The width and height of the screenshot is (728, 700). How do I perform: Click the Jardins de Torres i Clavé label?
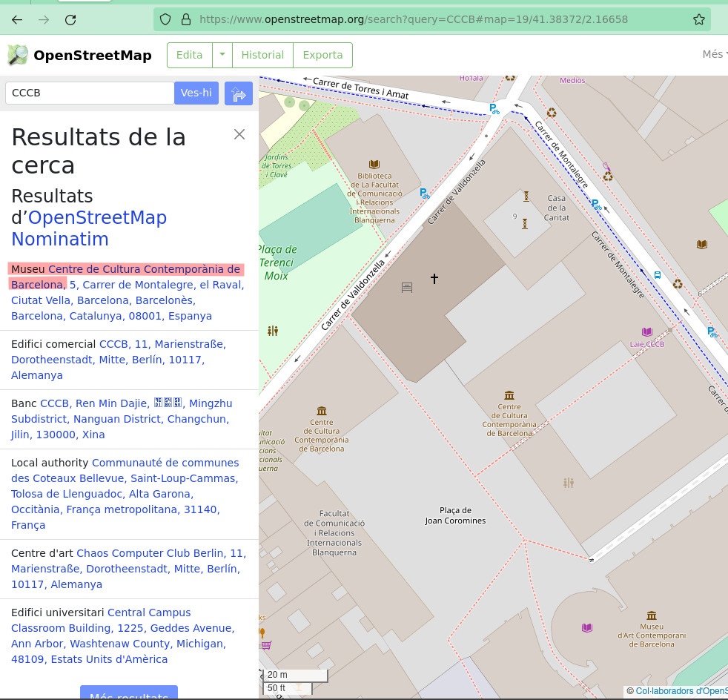(277, 166)
